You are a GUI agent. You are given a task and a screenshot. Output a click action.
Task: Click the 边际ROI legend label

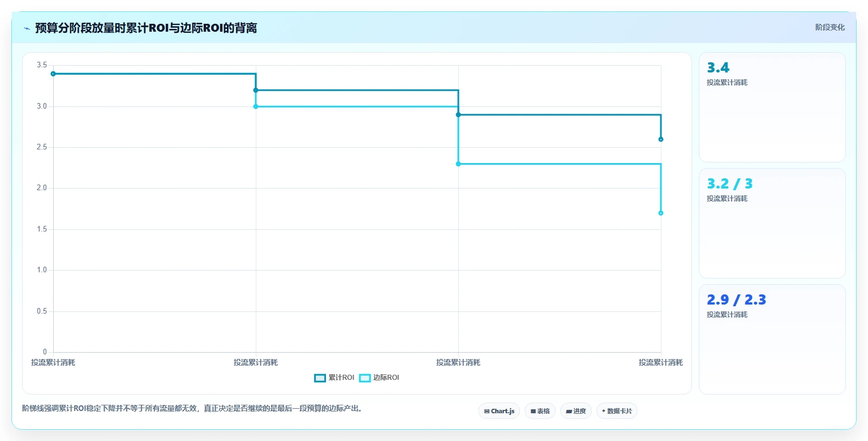click(x=386, y=378)
